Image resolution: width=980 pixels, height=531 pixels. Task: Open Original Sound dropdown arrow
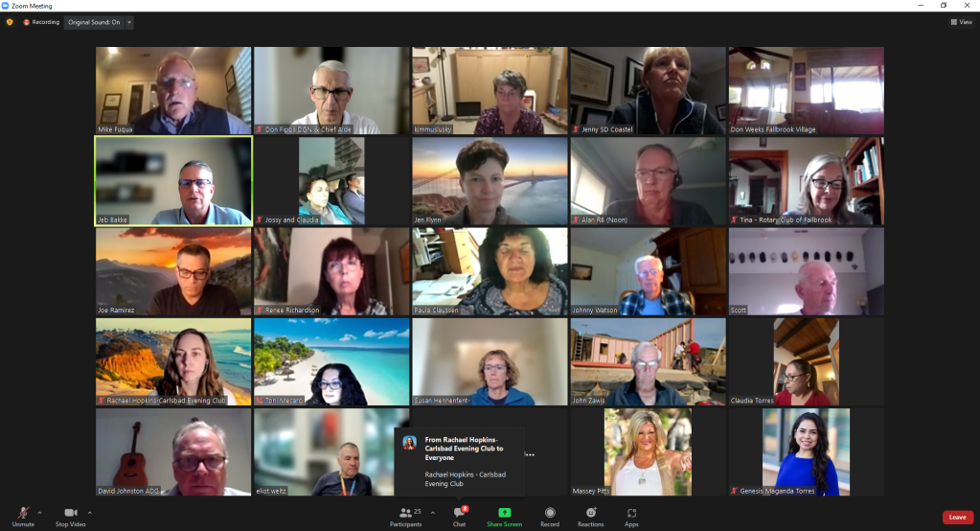tap(130, 22)
